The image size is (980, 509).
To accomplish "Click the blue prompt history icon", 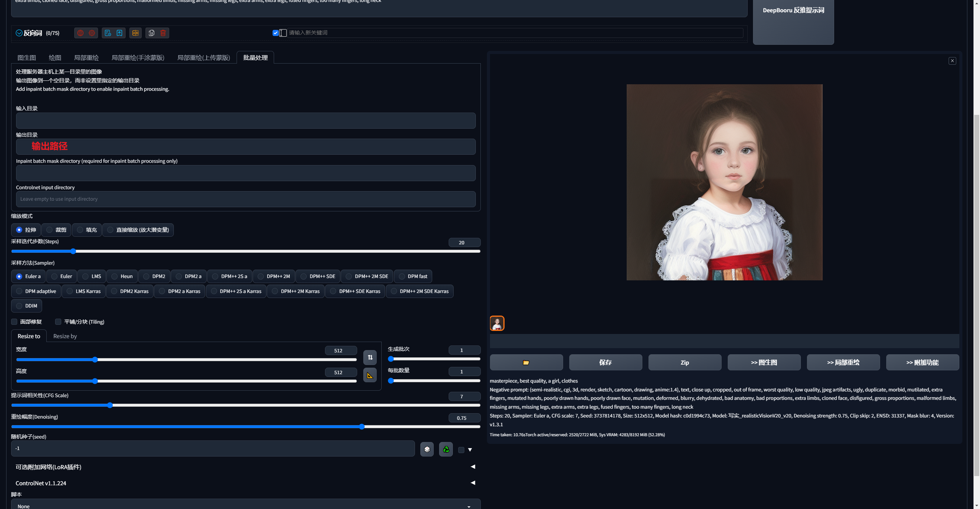I will click(108, 33).
